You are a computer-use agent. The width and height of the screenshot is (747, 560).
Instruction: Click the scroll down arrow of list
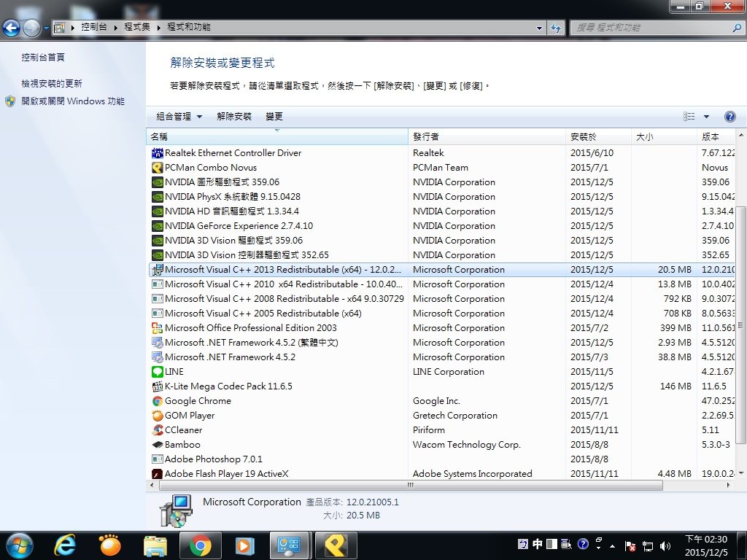point(741,473)
